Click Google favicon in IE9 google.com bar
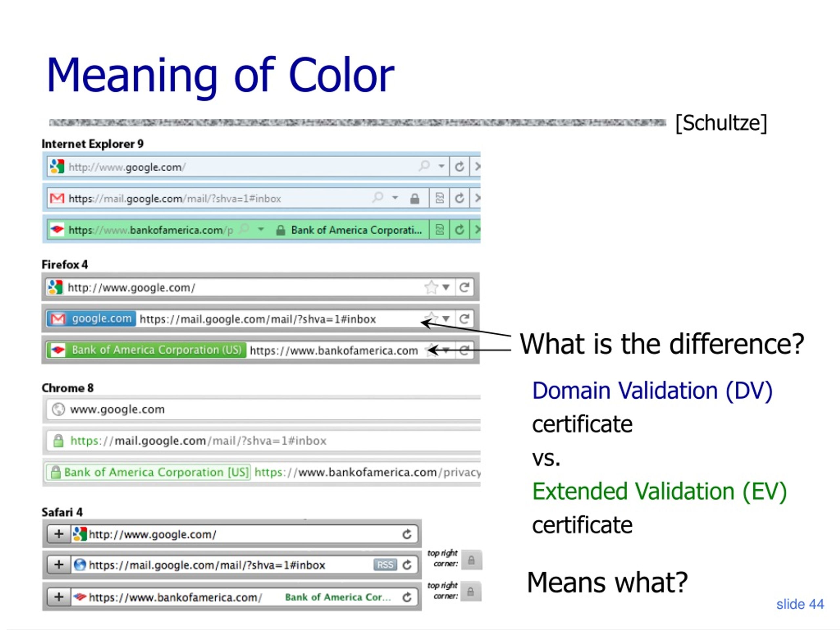Viewport: 840px width, 630px height. (57, 166)
